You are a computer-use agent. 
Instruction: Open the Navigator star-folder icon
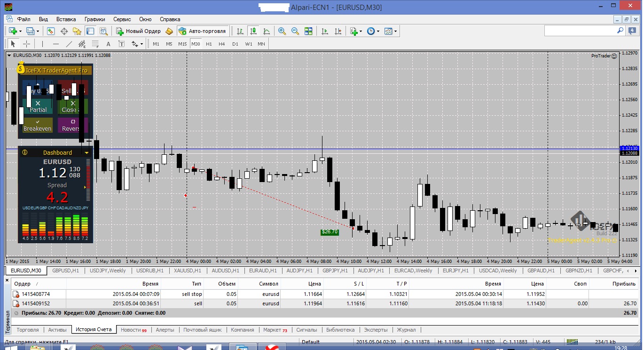[77, 31]
